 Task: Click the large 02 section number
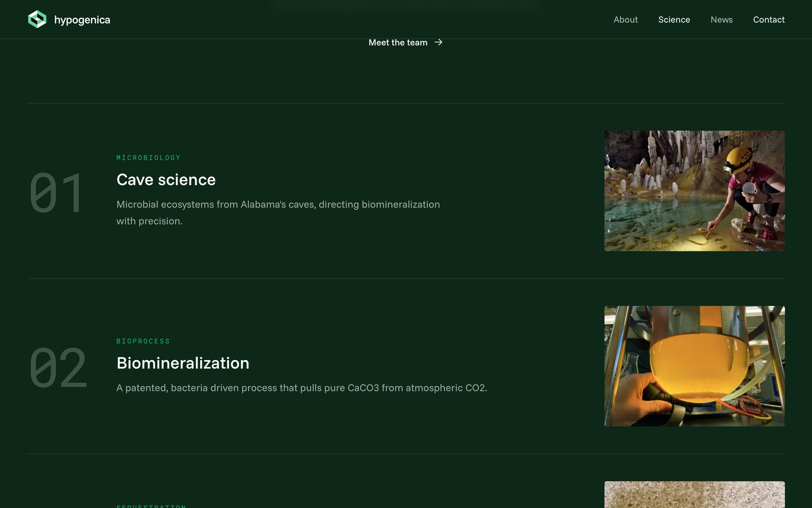click(58, 368)
